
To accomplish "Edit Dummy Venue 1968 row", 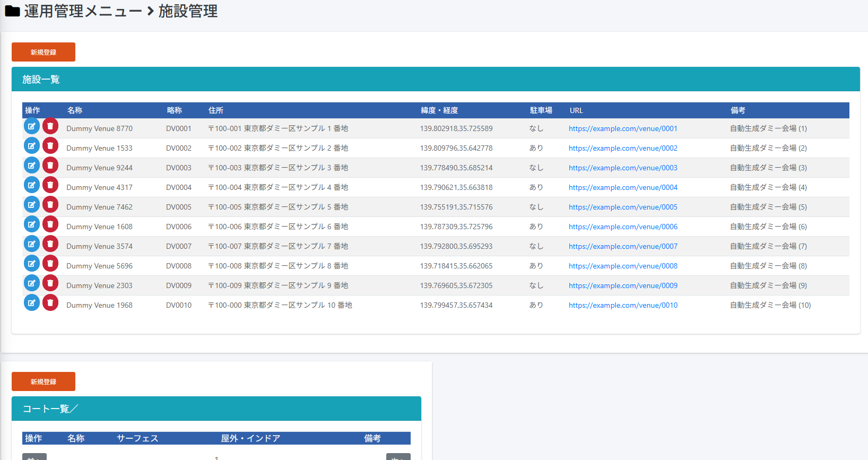I will pyautogui.click(x=32, y=303).
